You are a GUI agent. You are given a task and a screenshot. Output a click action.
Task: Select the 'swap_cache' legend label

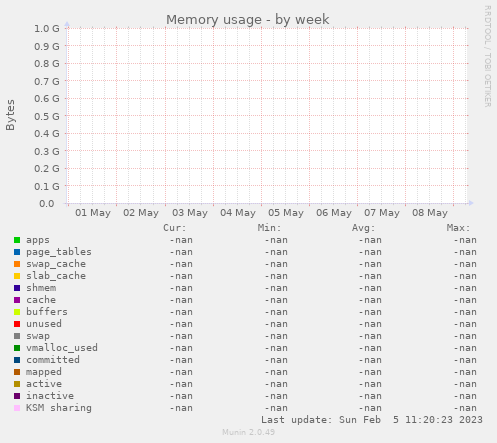(56, 264)
